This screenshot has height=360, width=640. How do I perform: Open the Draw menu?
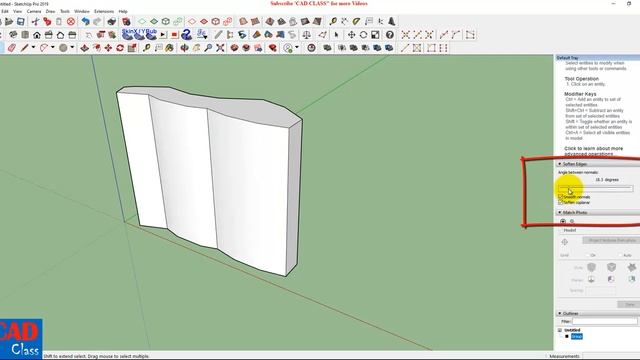coord(50,11)
